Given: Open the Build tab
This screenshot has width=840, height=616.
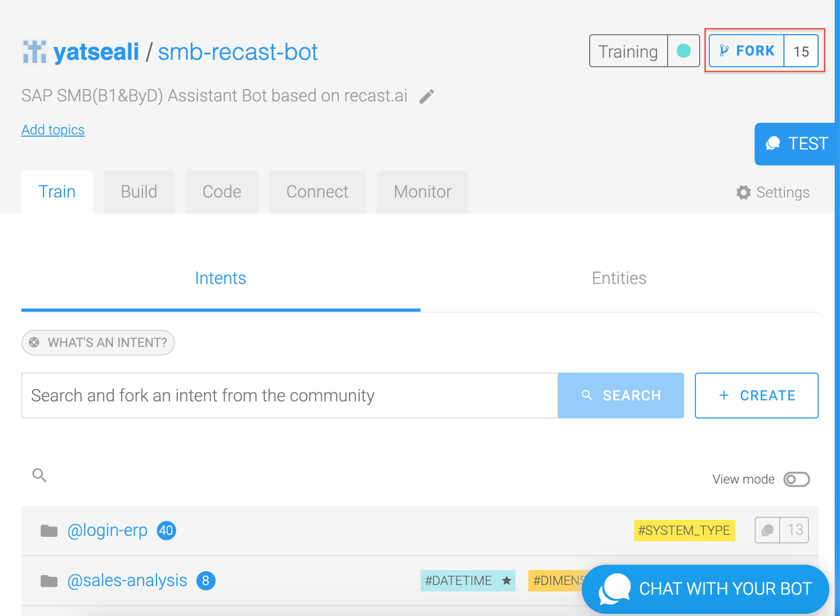Looking at the screenshot, I should [139, 192].
